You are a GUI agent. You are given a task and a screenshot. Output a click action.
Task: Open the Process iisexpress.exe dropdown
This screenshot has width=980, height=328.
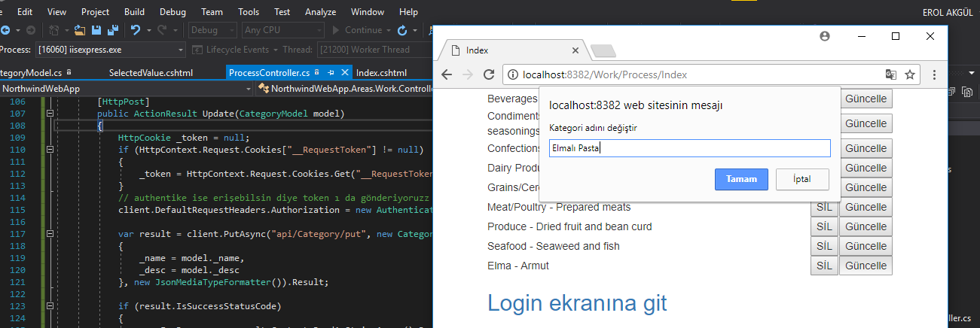click(x=181, y=50)
